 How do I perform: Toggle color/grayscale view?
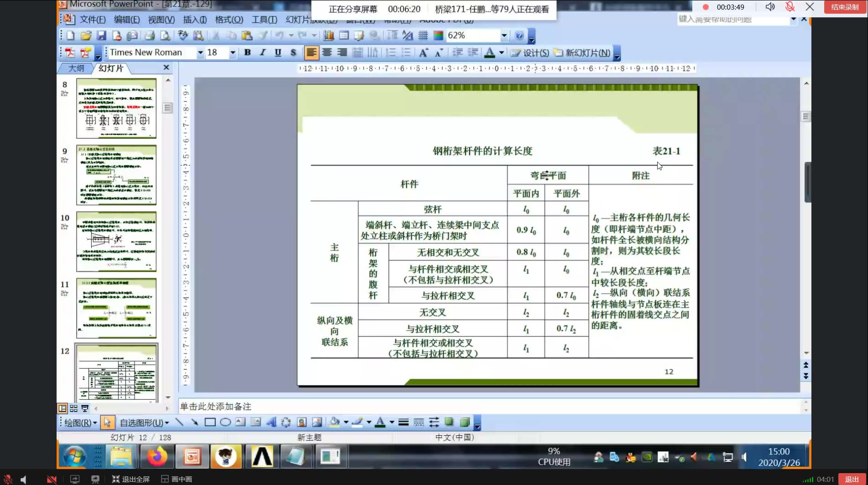[439, 36]
